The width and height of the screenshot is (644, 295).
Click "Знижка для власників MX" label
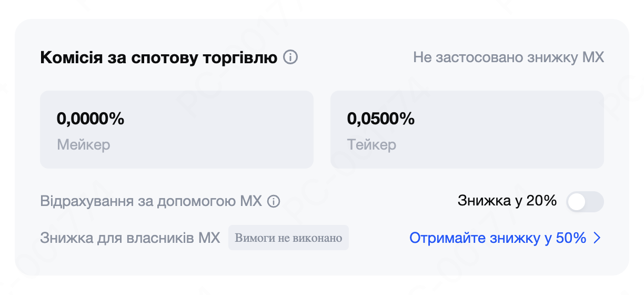click(130, 238)
